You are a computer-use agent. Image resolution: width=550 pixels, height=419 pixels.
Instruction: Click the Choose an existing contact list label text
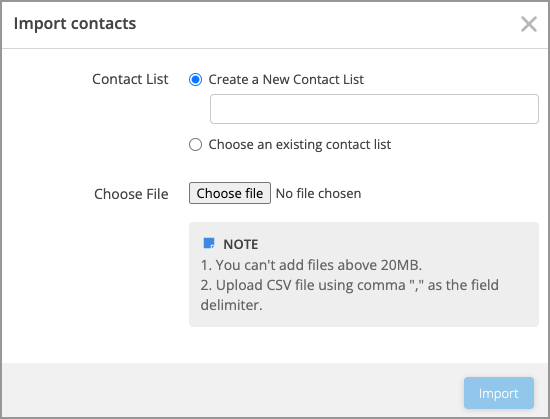tap(300, 144)
